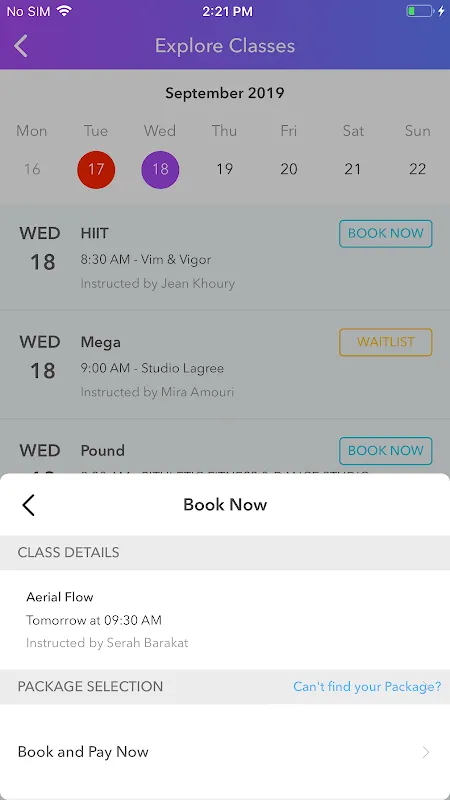View Aerial Flow class details row
Viewport: 450px width, 800px height.
(225, 619)
